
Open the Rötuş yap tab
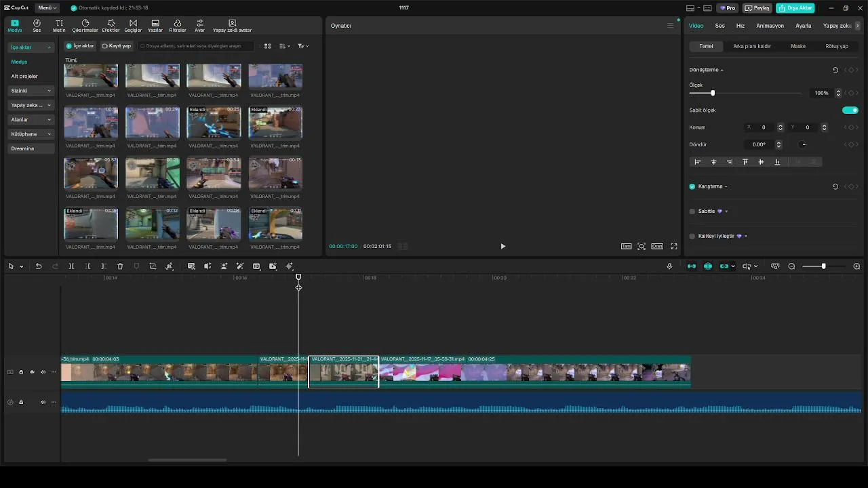(x=837, y=46)
